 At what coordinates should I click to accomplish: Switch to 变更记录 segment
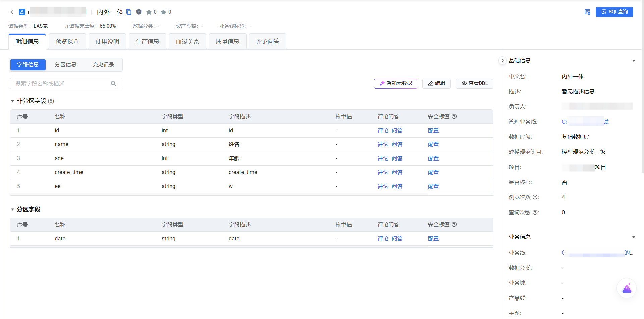103,65
